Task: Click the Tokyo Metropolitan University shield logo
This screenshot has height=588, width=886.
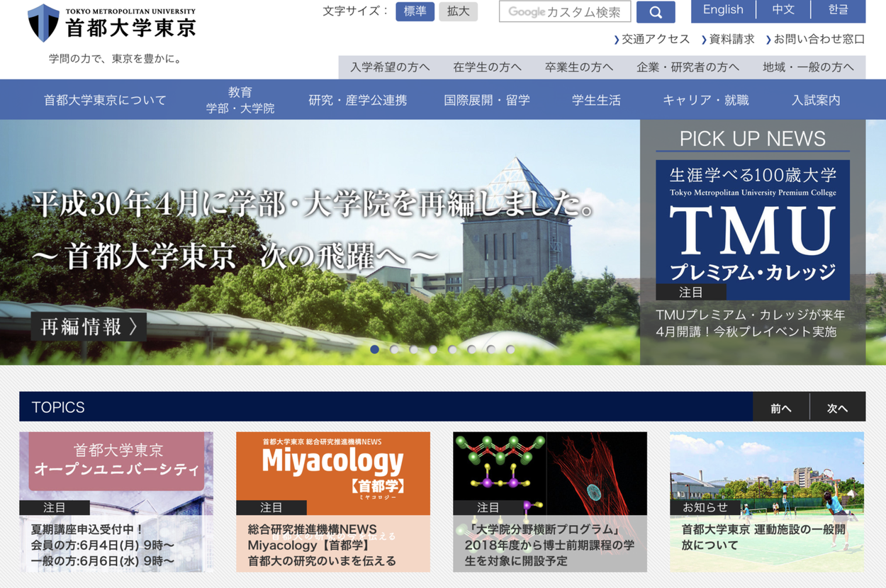Action: [x=43, y=23]
